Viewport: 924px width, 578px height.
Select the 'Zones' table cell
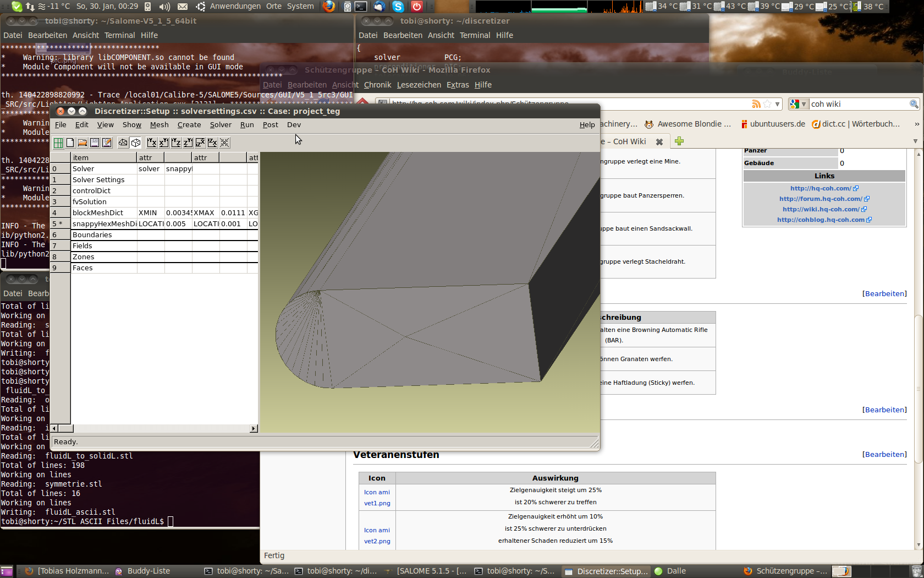pyautogui.click(x=104, y=257)
